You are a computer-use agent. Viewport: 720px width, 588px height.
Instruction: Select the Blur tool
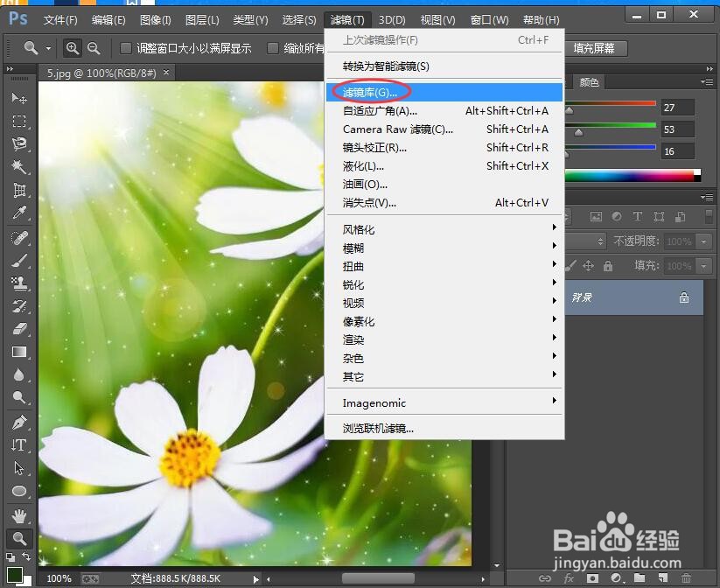[x=19, y=374]
